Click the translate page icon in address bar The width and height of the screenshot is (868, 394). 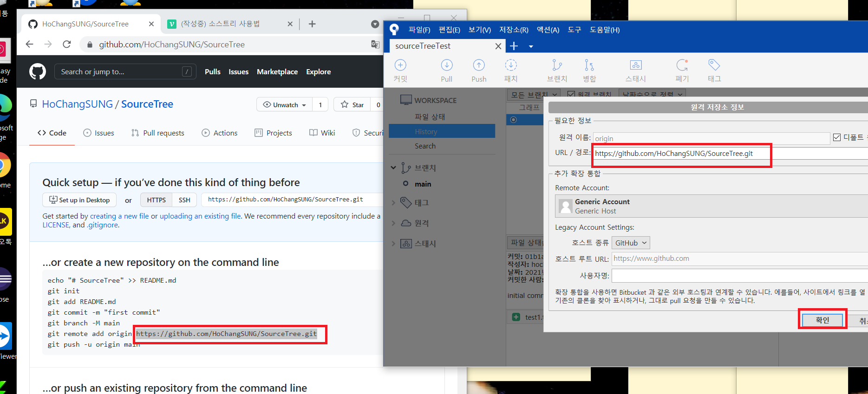(375, 44)
